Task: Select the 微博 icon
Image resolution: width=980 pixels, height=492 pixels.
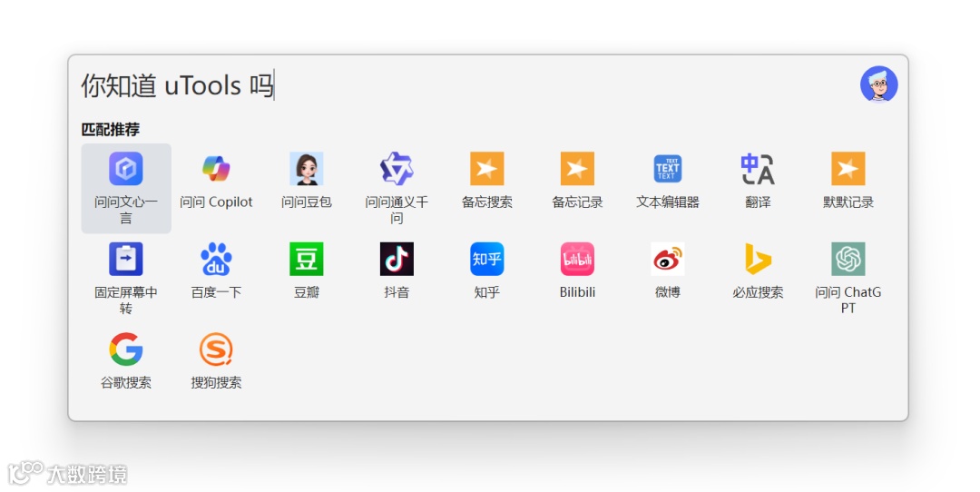Action: click(668, 259)
